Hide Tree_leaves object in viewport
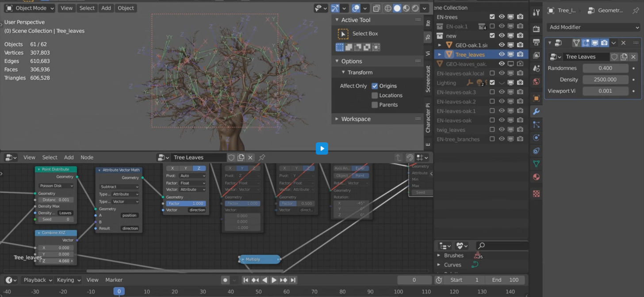Image resolution: width=644 pixels, height=297 pixels. click(x=502, y=54)
